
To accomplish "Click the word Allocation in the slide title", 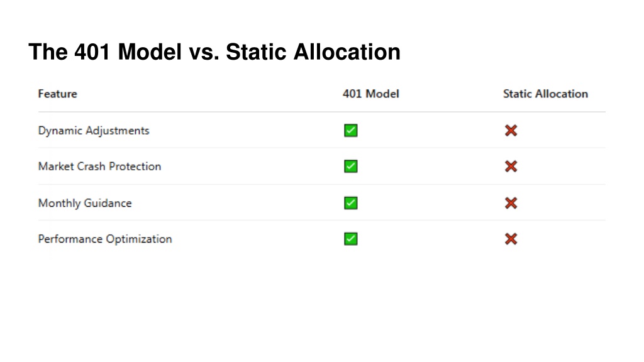I will [347, 52].
